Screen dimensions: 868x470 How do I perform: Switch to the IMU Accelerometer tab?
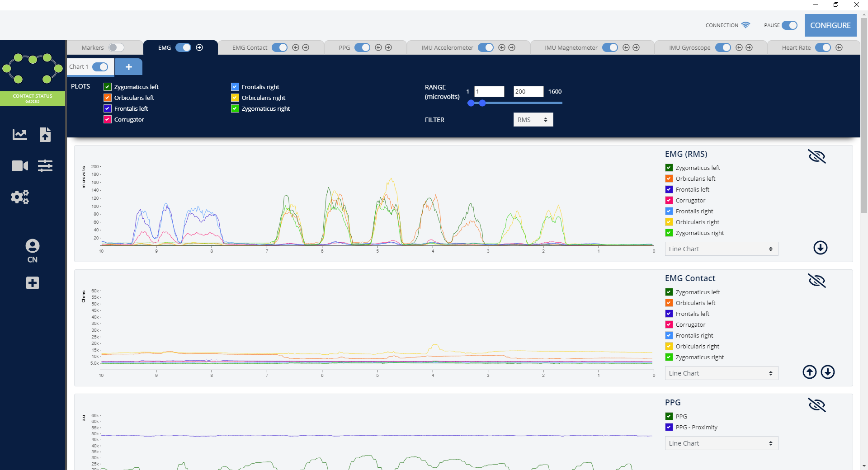(x=447, y=47)
